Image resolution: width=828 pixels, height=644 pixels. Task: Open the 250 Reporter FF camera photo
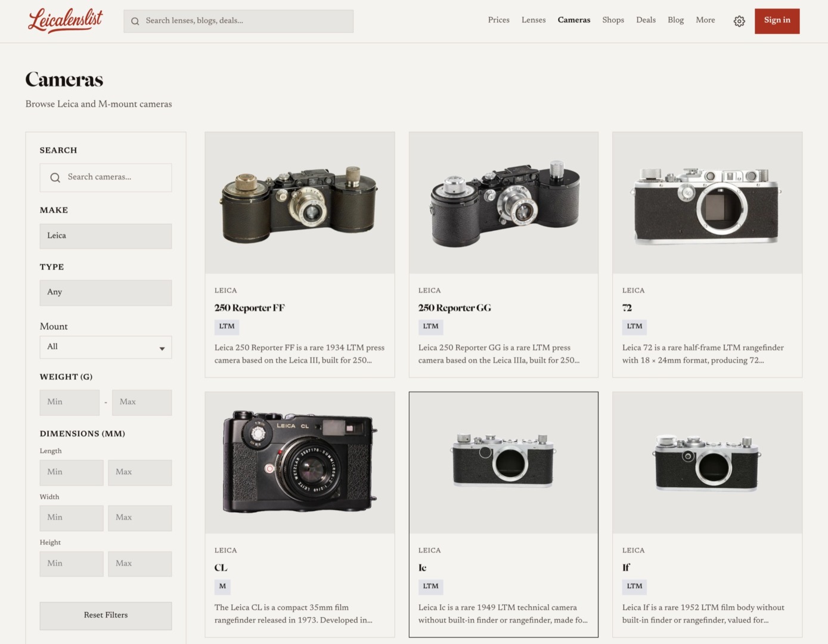[x=300, y=203]
